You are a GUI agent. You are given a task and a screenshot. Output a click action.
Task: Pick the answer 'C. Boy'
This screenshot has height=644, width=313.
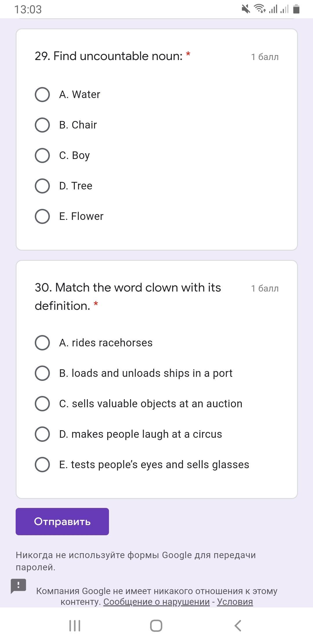[x=42, y=155]
